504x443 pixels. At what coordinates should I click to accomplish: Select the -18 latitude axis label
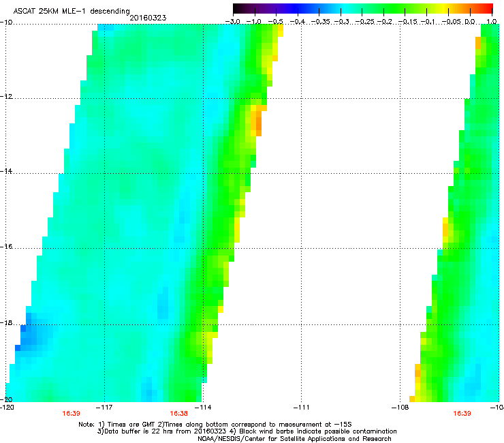click(x=6, y=322)
